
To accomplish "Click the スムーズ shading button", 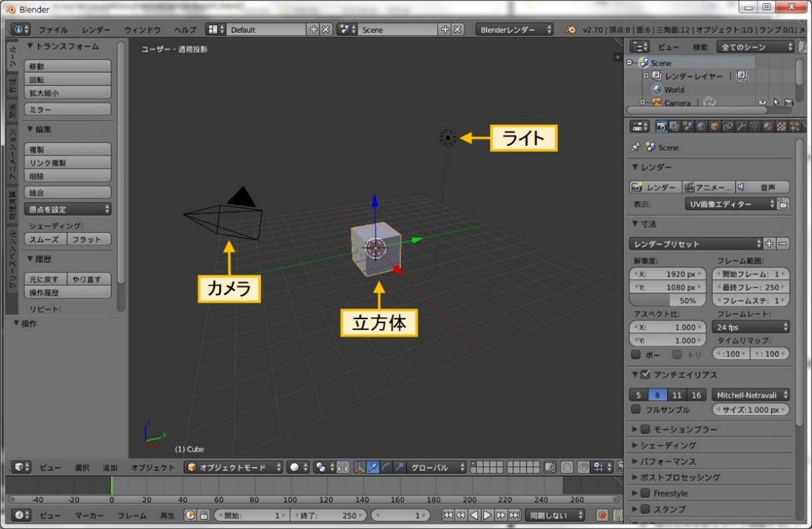I will point(45,240).
